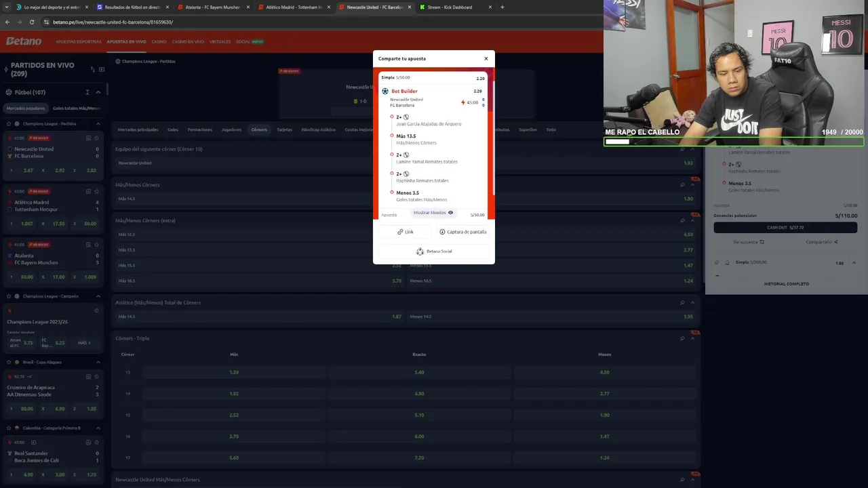Screen dimensions: 868x488
Task: Share the bet to Betano Social
Action: coord(434,251)
